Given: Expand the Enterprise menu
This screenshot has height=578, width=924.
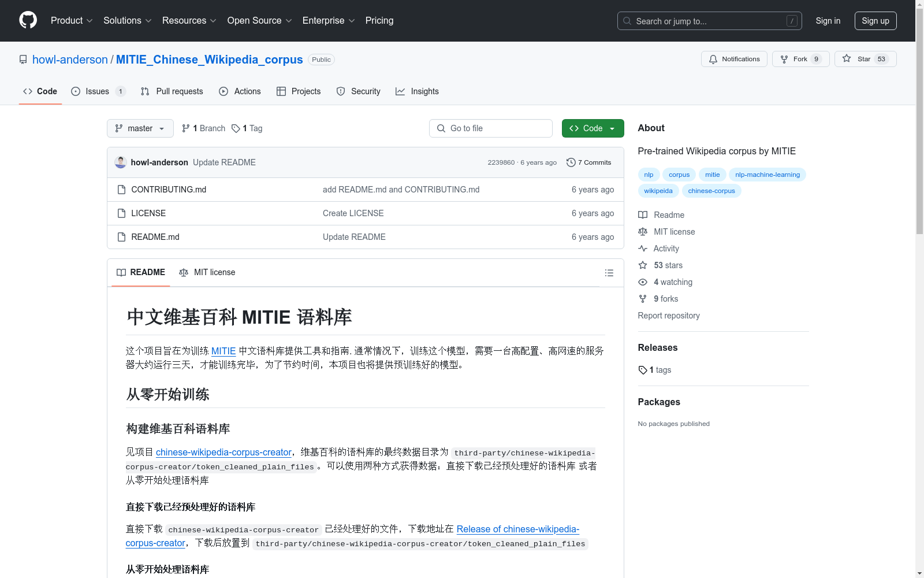Looking at the screenshot, I should coord(329,21).
